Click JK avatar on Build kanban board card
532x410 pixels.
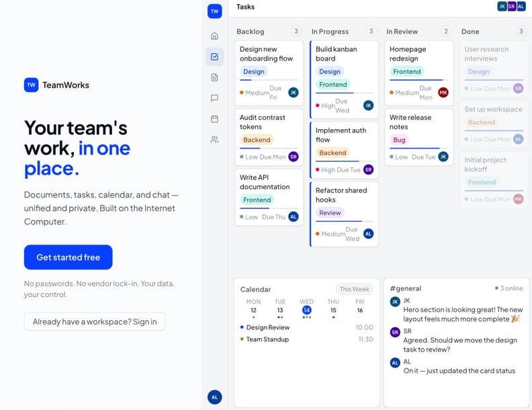coord(369,106)
